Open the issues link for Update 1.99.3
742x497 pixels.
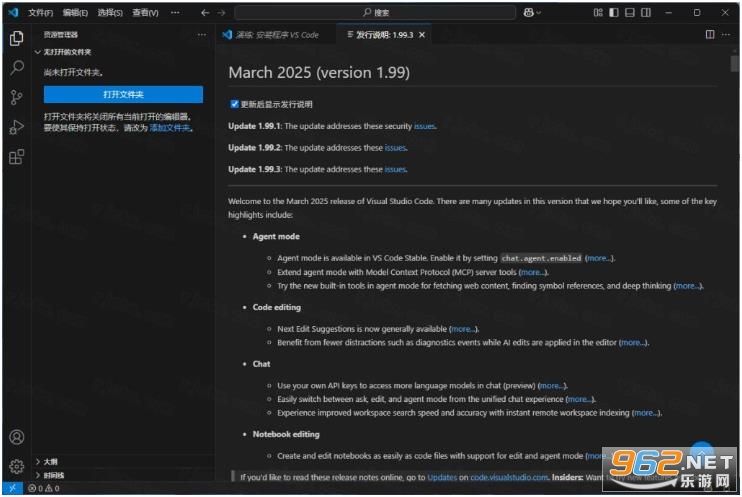(x=396, y=169)
